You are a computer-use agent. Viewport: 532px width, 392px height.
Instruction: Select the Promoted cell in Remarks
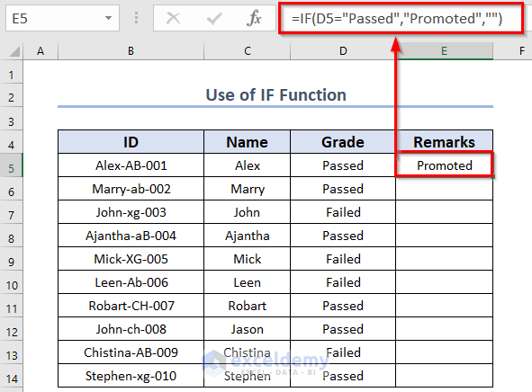(445, 165)
